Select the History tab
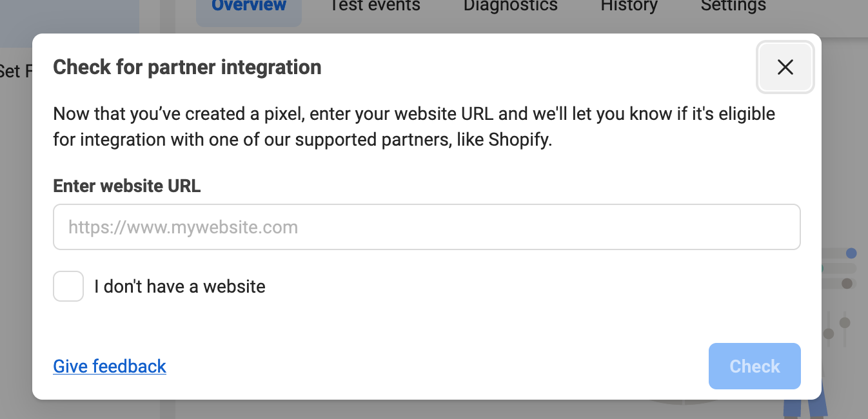This screenshot has width=868, height=419. pos(629,6)
